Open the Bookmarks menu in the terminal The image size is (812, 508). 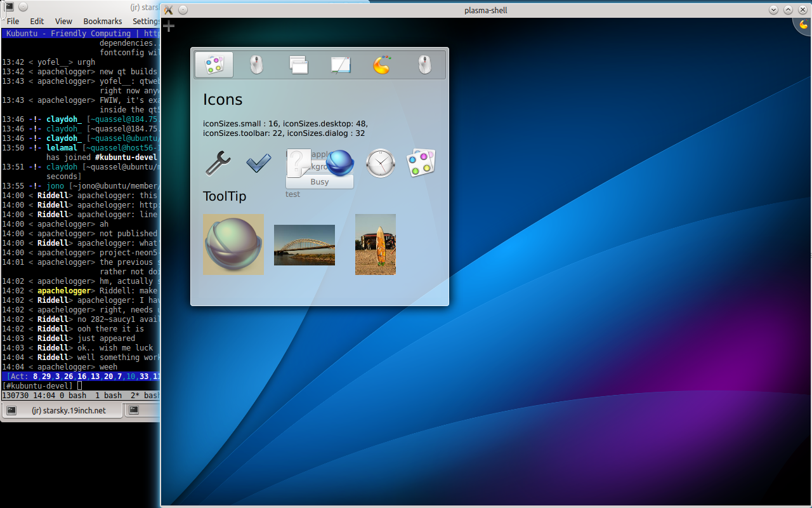[x=102, y=21]
